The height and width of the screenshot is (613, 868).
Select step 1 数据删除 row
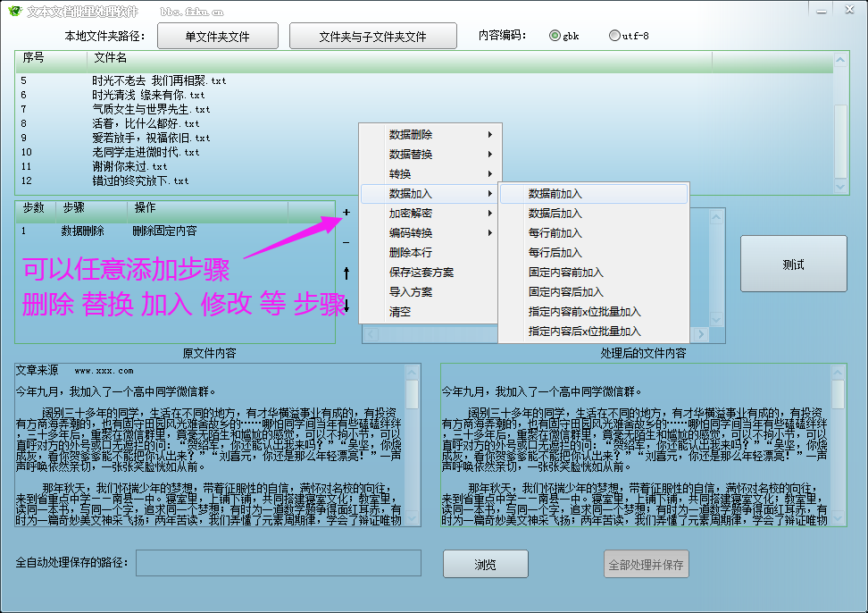click(x=175, y=231)
